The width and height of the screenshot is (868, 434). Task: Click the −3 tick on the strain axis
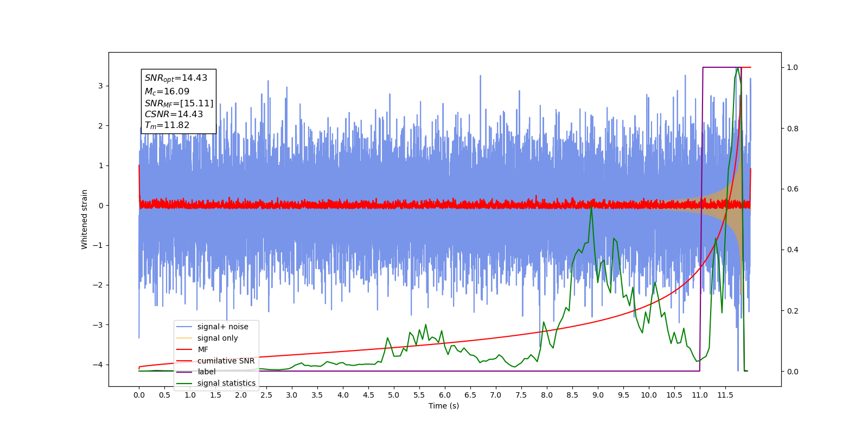point(98,325)
